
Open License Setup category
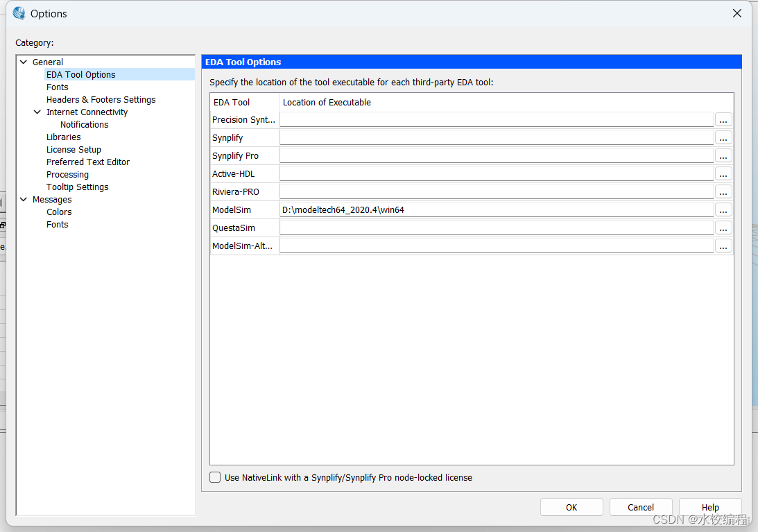pyautogui.click(x=74, y=150)
